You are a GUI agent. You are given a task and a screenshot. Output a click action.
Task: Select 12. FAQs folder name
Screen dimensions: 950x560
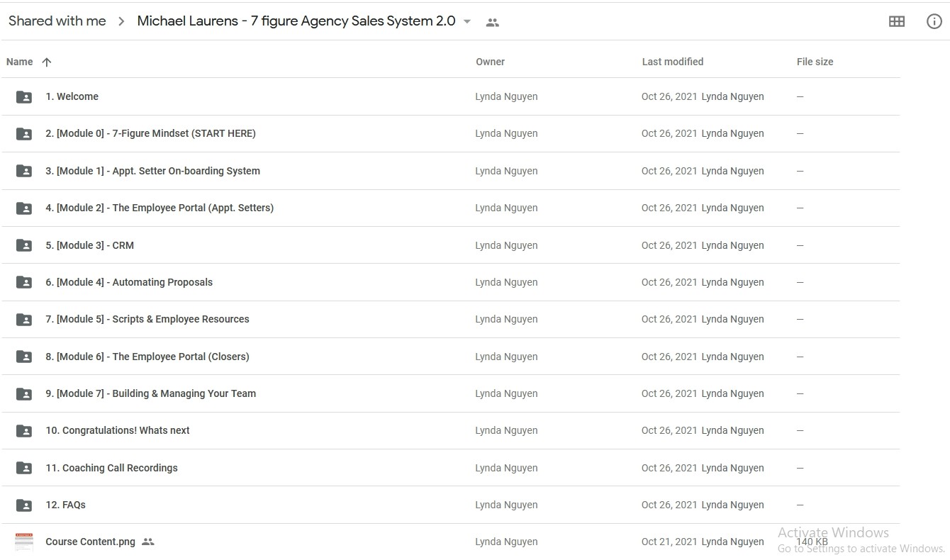(66, 505)
